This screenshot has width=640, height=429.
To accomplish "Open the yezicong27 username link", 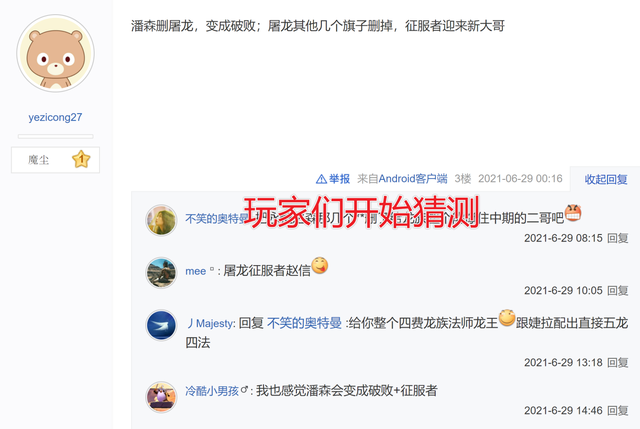I will pyautogui.click(x=55, y=118).
